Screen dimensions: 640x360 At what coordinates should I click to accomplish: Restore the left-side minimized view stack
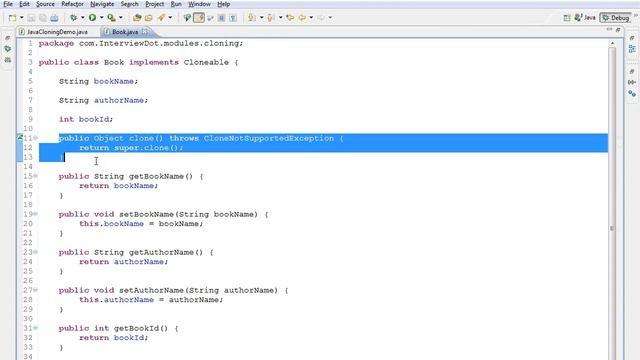click(7, 38)
